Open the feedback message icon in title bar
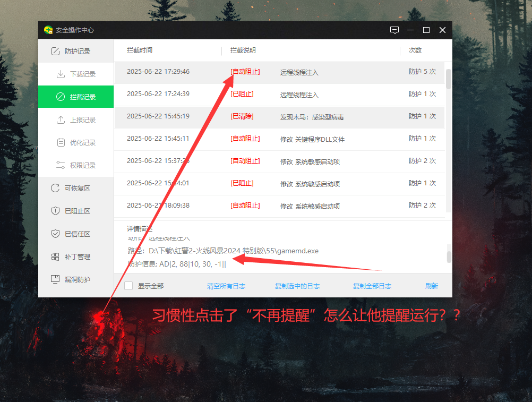 point(394,30)
